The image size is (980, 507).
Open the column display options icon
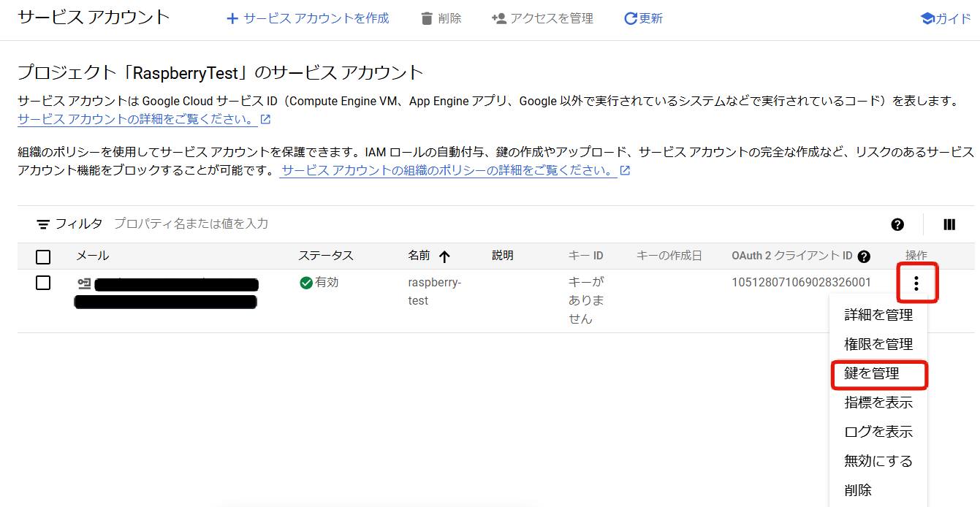pyautogui.click(x=949, y=225)
